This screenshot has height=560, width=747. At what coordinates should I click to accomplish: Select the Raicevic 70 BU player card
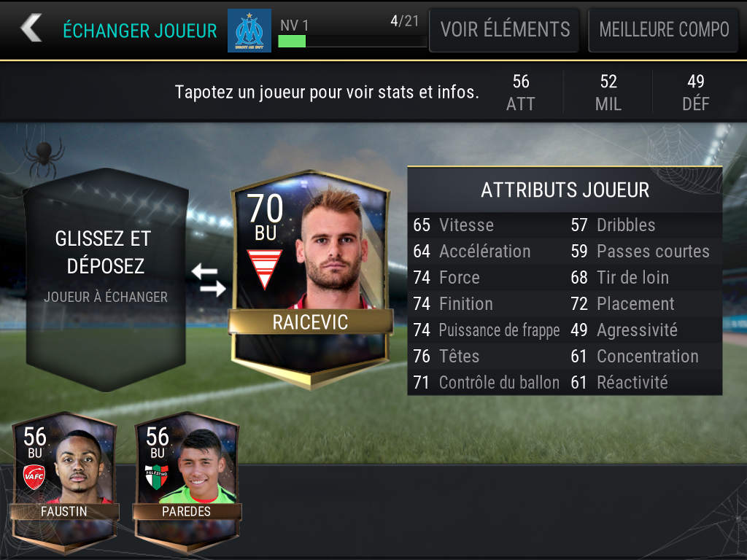click(311, 280)
